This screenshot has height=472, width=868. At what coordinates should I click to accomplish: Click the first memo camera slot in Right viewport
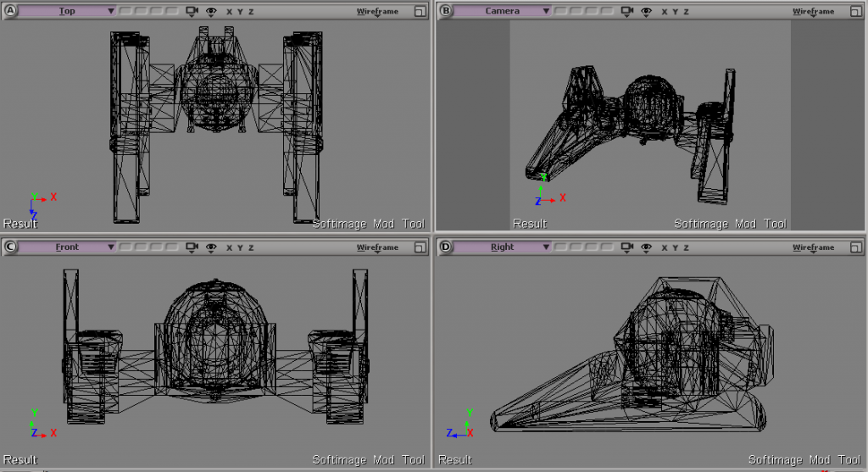pos(561,247)
